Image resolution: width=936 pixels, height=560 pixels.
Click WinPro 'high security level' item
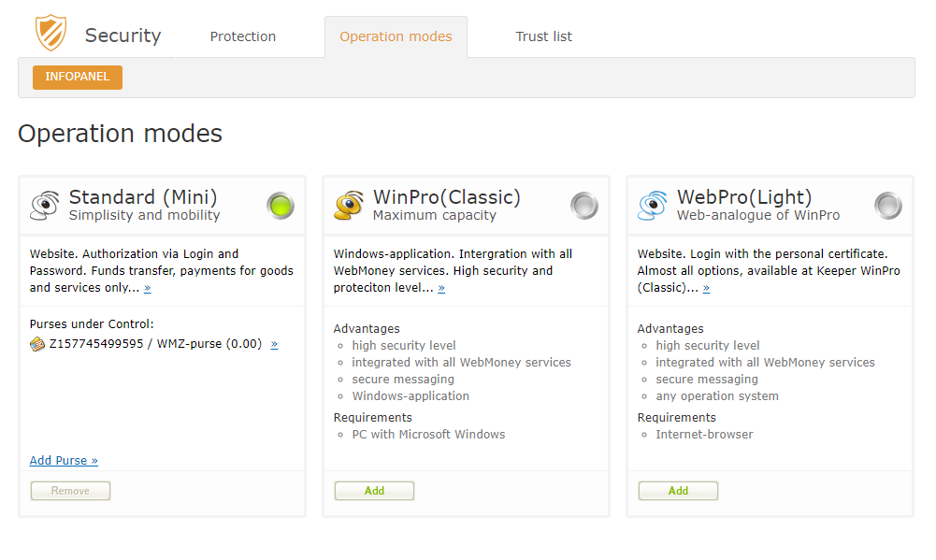(x=404, y=346)
